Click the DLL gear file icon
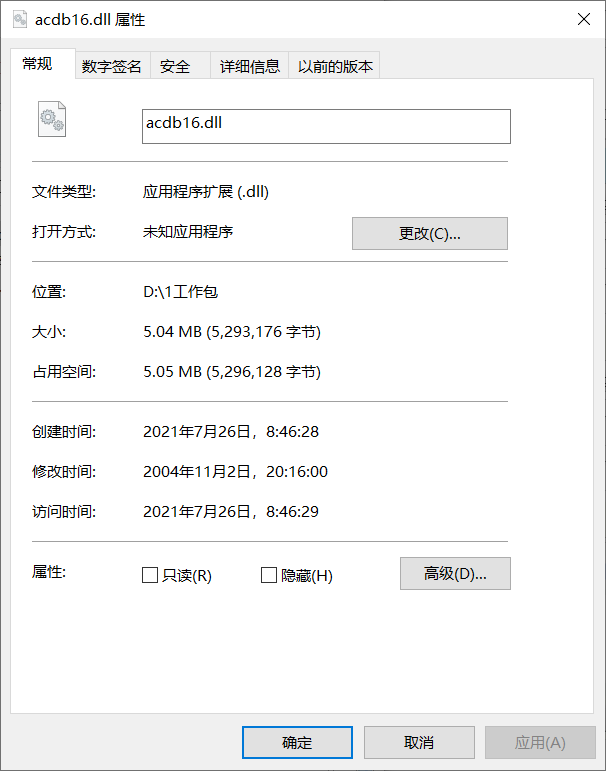 (x=52, y=120)
